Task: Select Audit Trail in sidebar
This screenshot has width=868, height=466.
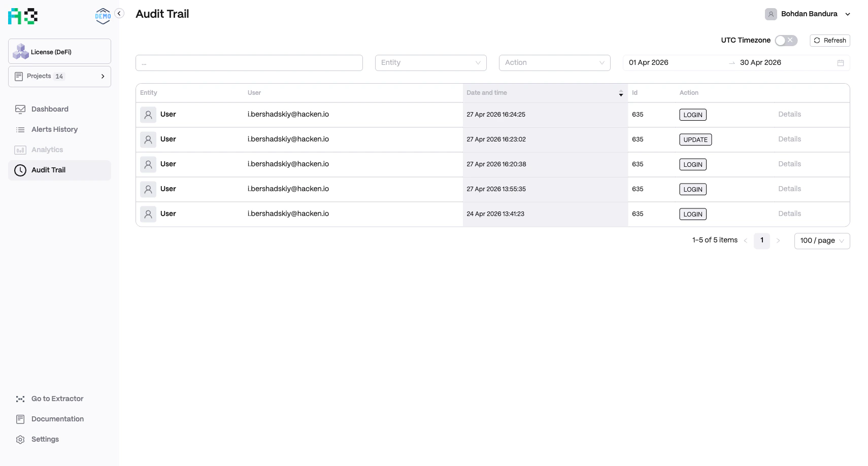Action: coord(59,170)
